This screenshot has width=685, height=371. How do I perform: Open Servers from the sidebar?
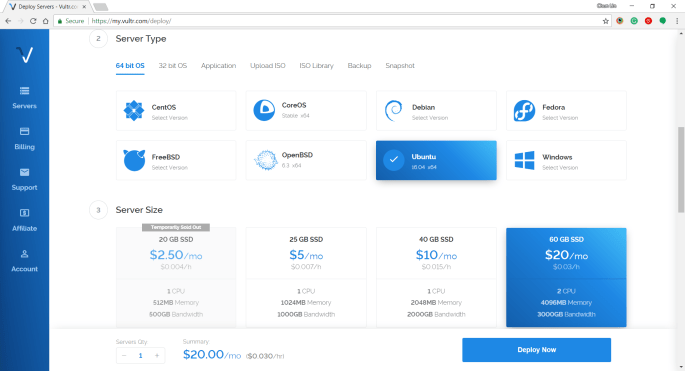pos(24,97)
